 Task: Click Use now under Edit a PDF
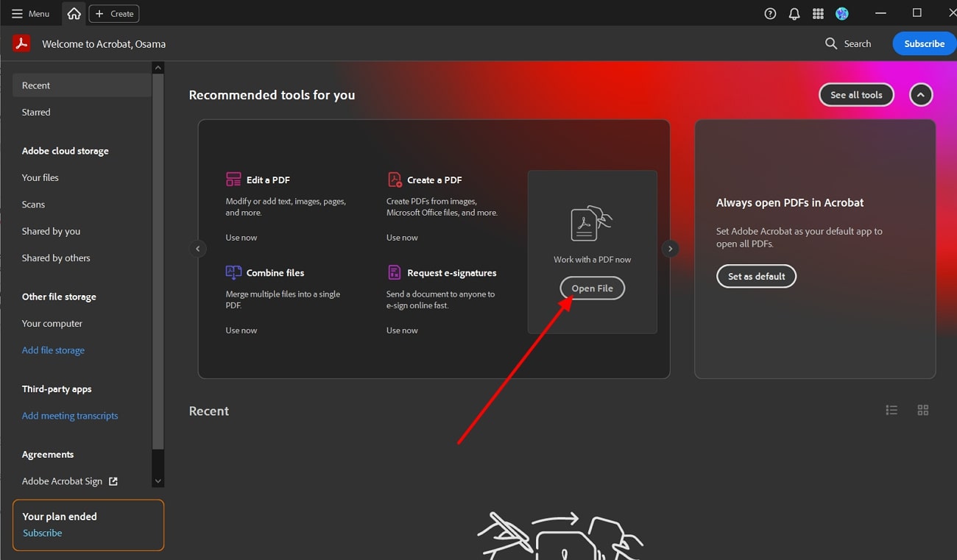[x=241, y=238]
